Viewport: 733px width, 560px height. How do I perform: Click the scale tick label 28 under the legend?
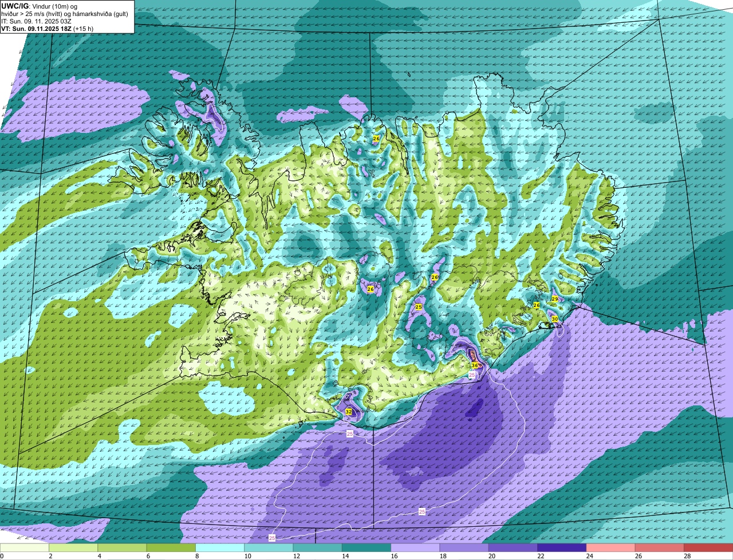point(686,556)
